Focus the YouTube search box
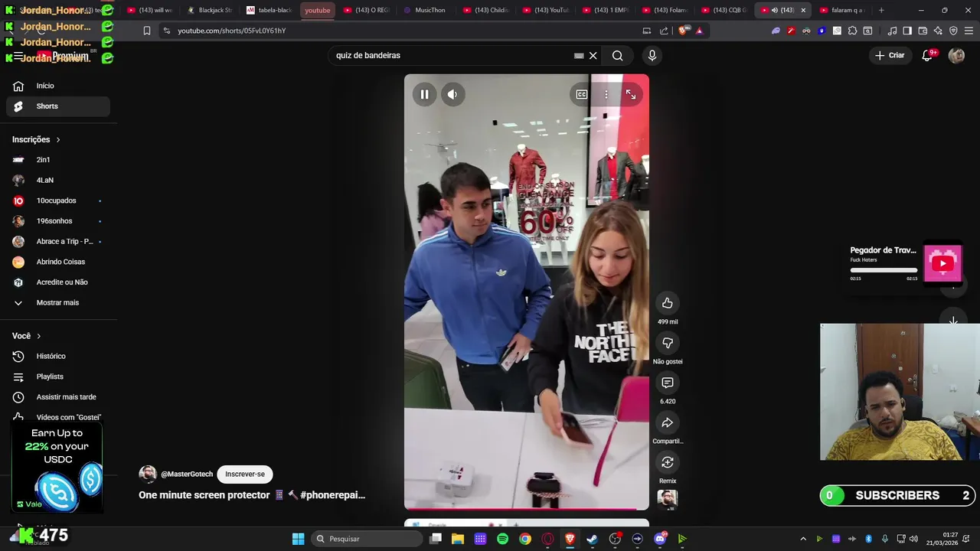 [x=452, y=55]
